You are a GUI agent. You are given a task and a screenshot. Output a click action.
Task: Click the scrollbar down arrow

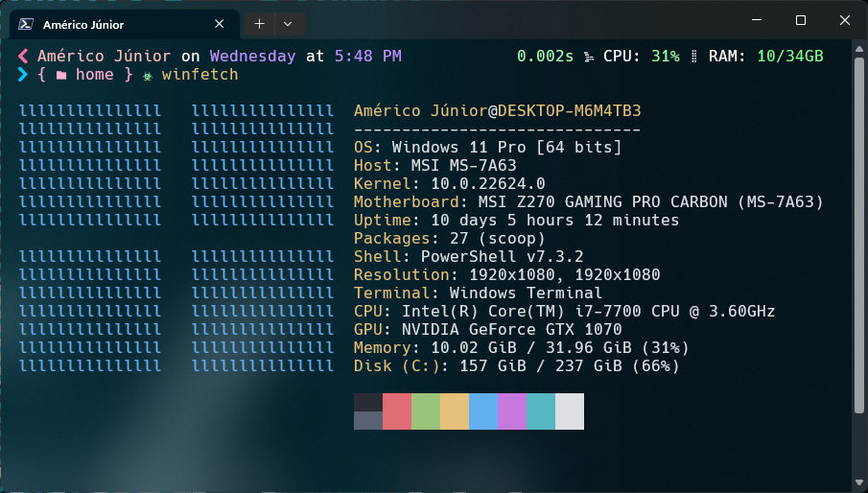click(x=858, y=483)
